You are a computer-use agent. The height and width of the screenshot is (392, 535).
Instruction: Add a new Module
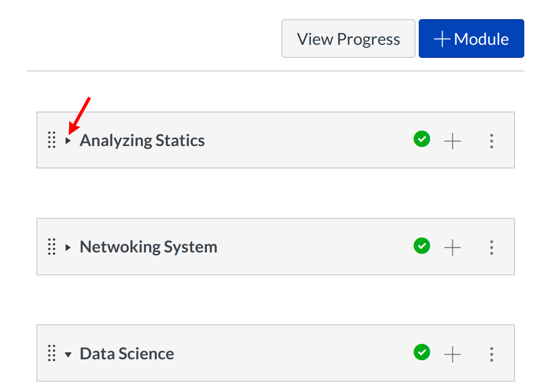[x=471, y=39]
